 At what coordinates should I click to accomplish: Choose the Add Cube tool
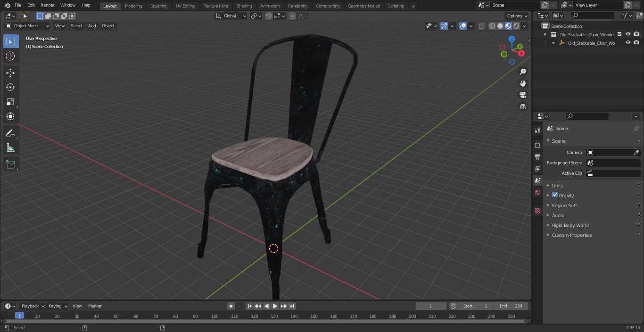point(10,165)
